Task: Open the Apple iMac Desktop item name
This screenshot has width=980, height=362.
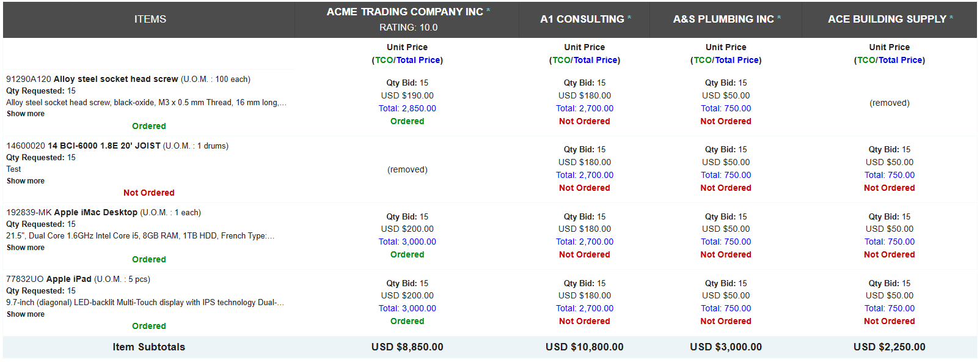Action: [x=96, y=212]
